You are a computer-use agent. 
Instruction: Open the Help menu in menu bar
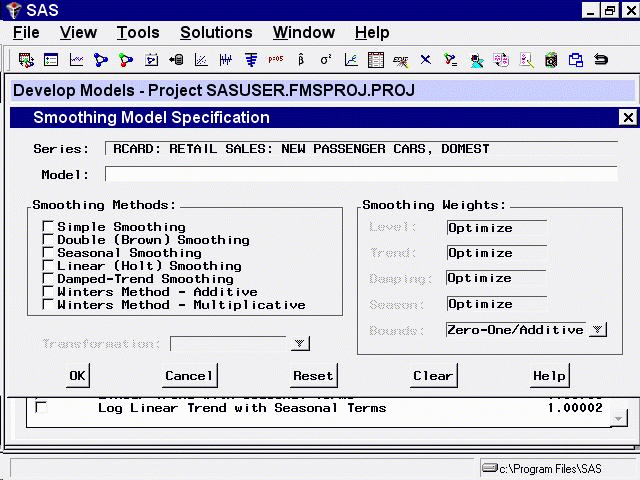pos(372,32)
